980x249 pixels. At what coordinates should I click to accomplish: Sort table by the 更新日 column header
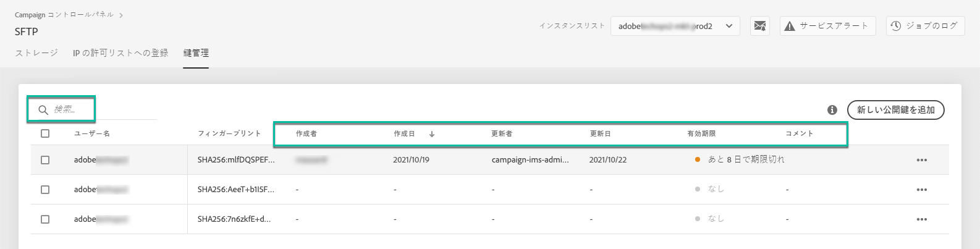click(x=600, y=133)
